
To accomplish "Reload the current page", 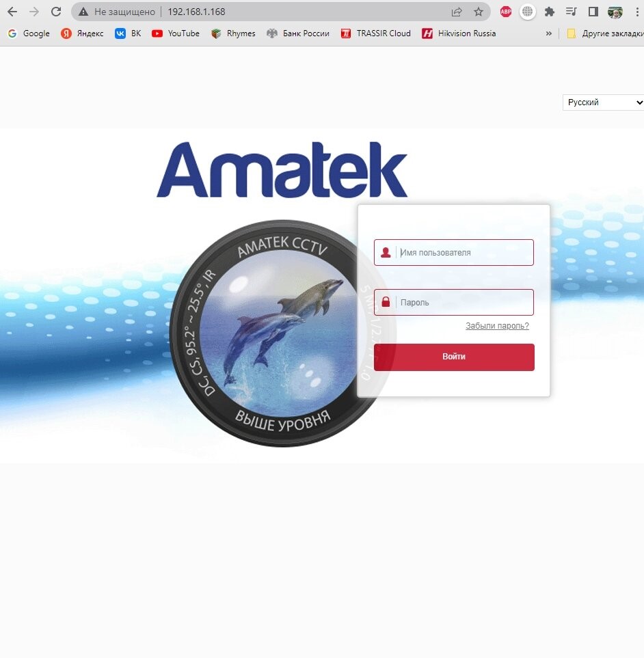I will 56,12.
